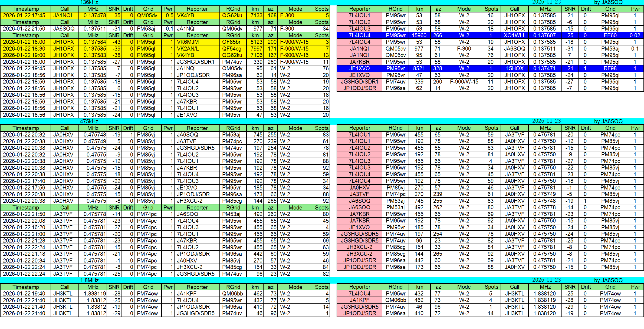
Task: Click the 475kHz band title
Action: pyautogui.click(x=89, y=121)
